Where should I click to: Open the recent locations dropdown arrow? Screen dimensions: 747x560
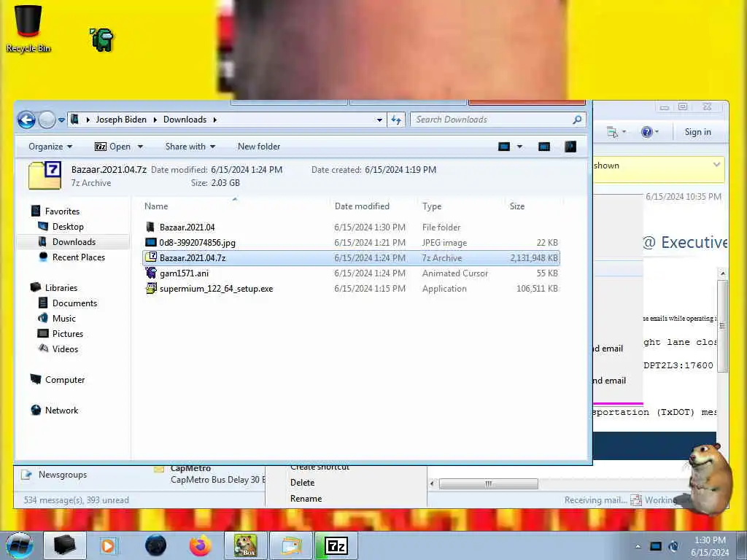click(61, 120)
